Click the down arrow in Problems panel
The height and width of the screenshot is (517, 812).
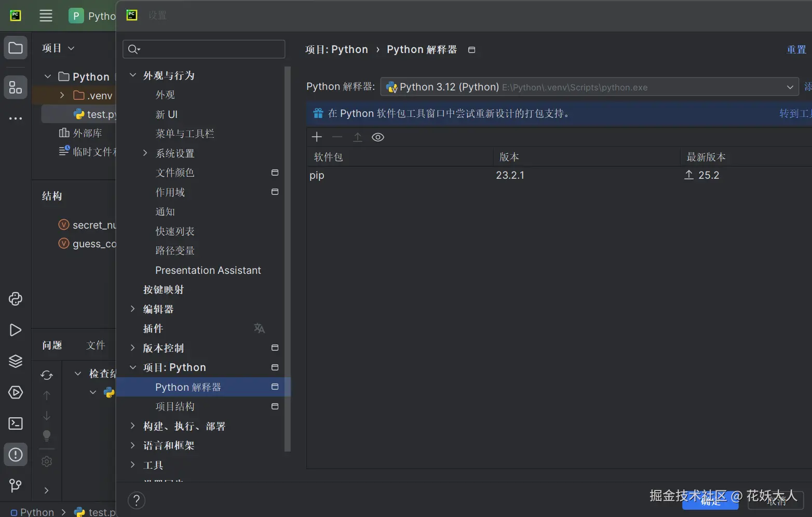point(47,416)
